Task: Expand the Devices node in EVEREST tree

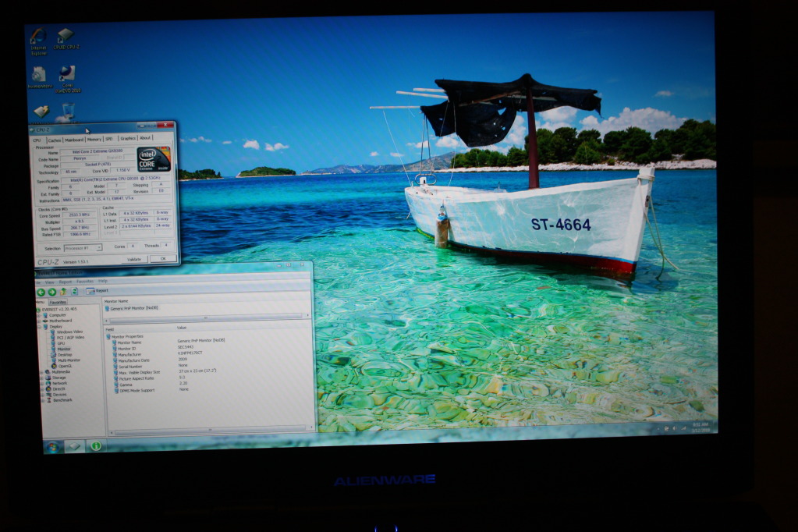Action: tap(42, 395)
